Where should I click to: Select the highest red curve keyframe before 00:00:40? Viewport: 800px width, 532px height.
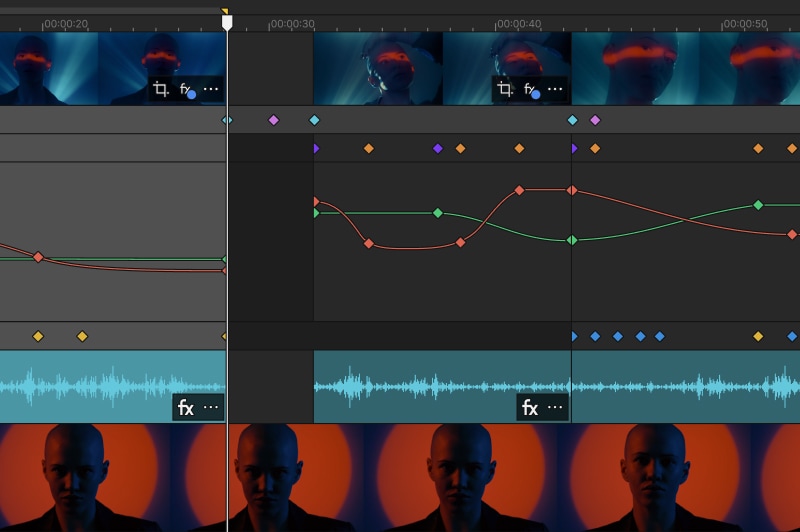[x=519, y=190]
